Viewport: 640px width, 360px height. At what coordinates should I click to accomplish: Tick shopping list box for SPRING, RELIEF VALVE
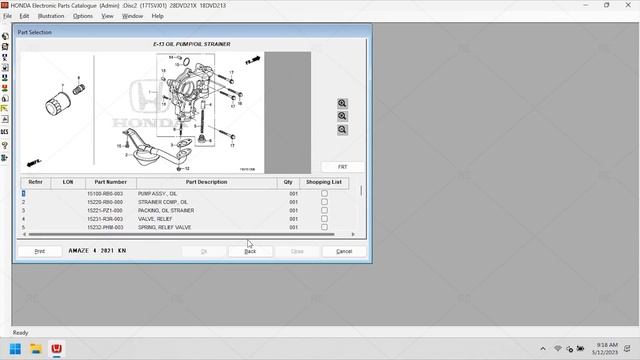pos(324,227)
